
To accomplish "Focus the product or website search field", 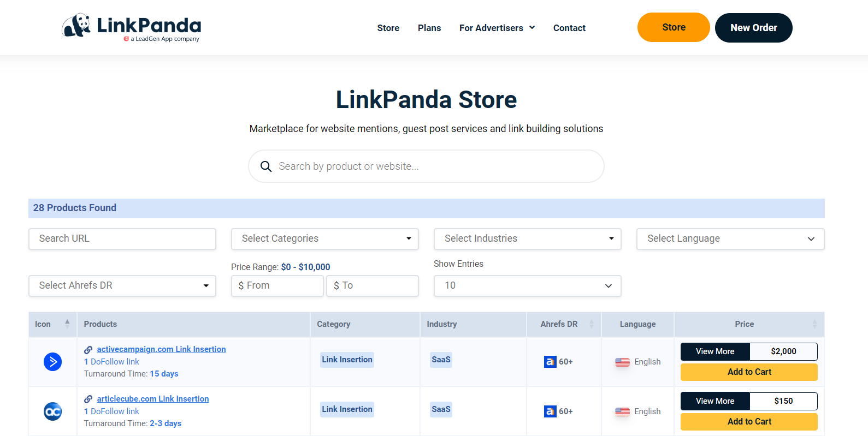I will pyautogui.click(x=426, y=166).
